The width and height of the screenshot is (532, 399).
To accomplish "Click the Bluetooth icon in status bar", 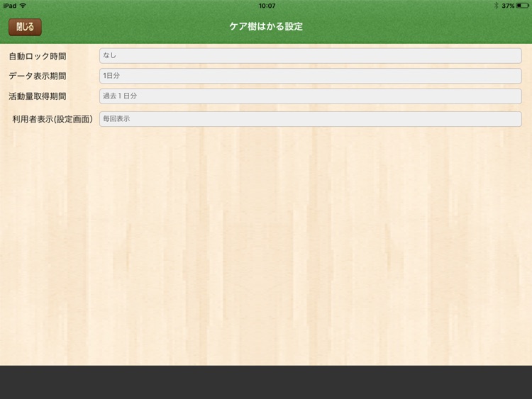I will (496, 6).
